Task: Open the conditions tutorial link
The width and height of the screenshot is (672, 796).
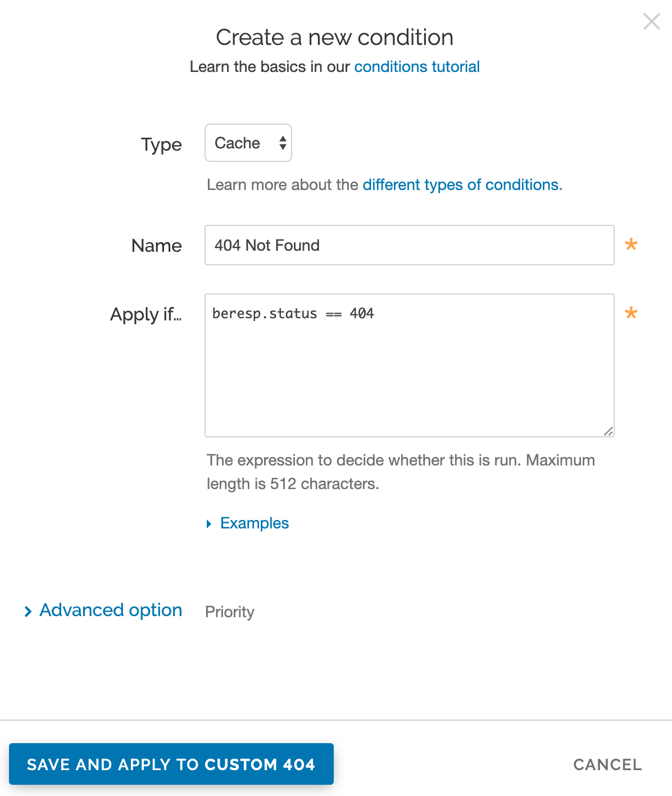Action: click(x=416, y=66)
